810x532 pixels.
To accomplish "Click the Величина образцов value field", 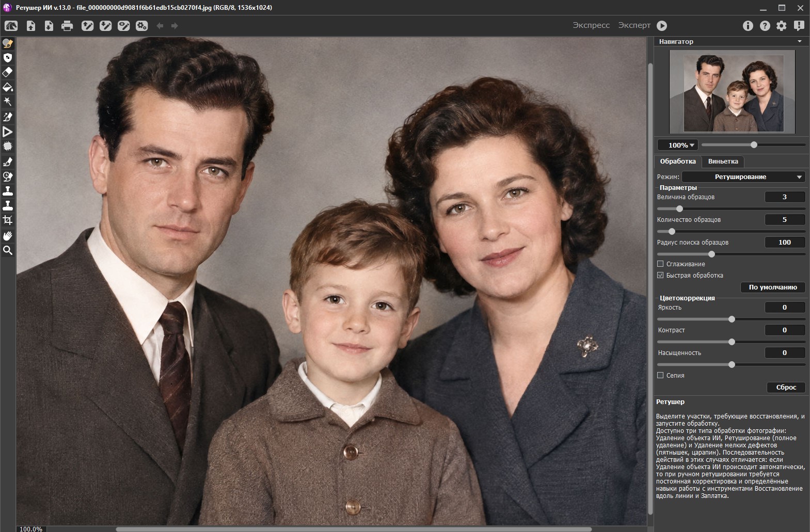I will click(785, 197).
